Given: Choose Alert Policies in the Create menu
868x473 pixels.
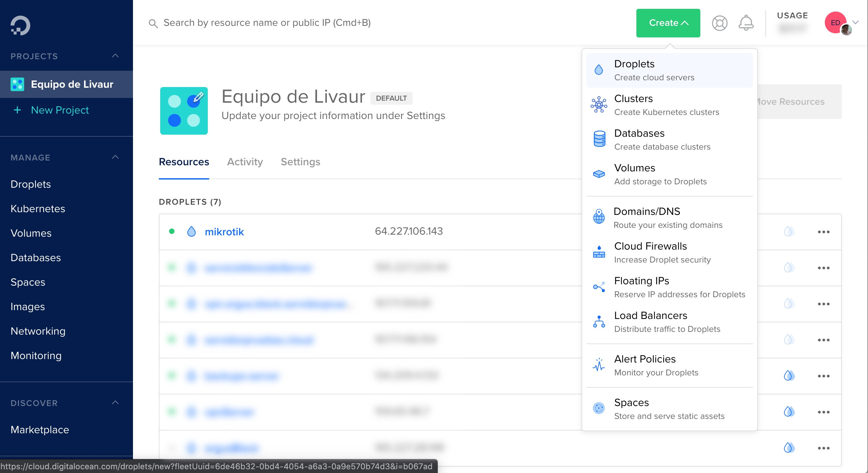Looking at the screenshot, I should [x=669, y=366].
